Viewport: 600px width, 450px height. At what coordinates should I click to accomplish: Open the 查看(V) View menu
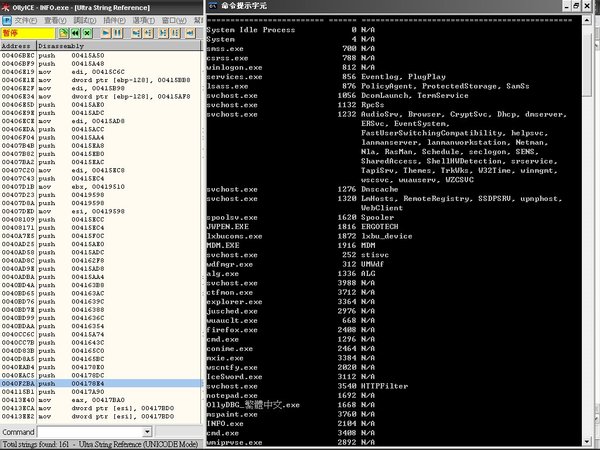coord(54,19)
